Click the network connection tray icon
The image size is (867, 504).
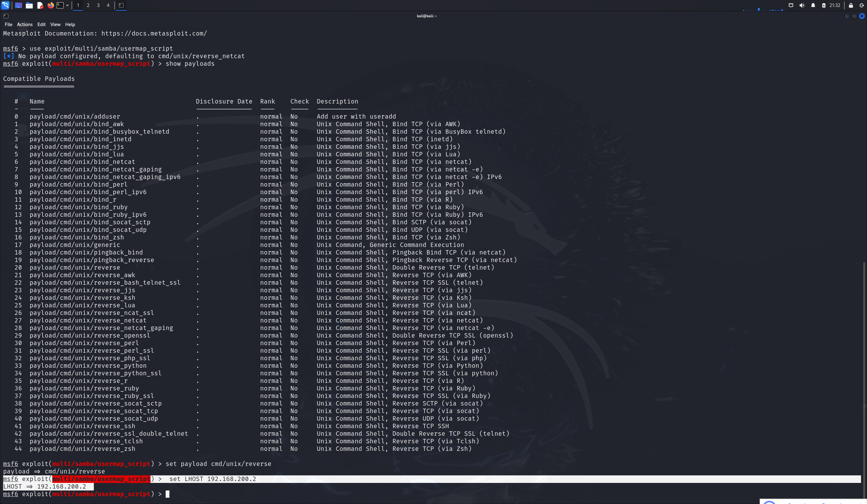[791, 5]
